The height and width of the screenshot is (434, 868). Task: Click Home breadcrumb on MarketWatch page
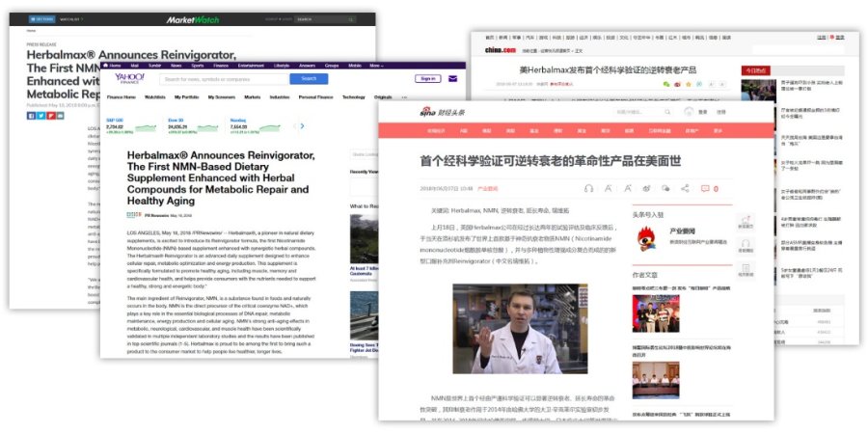tap(31, 31)
